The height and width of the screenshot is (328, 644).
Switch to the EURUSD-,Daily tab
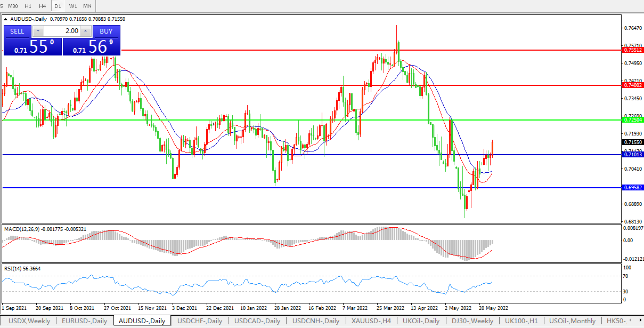(x=84, y=321)
